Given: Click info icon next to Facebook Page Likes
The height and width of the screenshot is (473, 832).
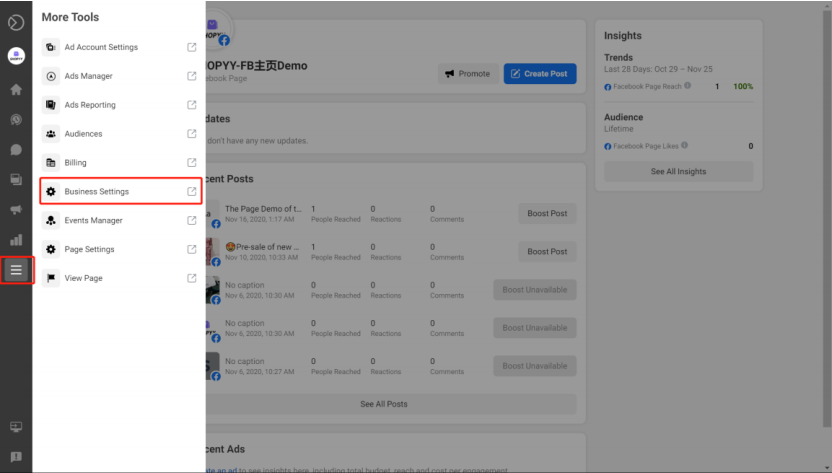Looking at the screenshot, I should (684, 145).
